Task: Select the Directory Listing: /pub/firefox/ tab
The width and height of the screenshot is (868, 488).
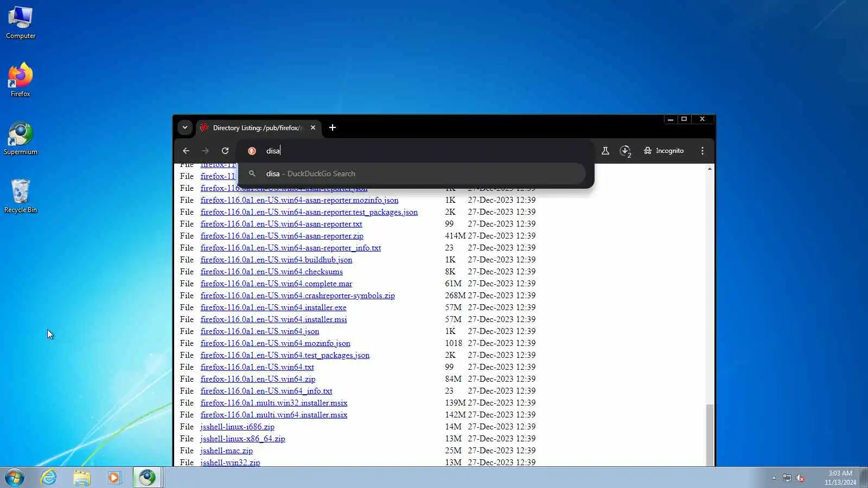Action: point(258,127)
